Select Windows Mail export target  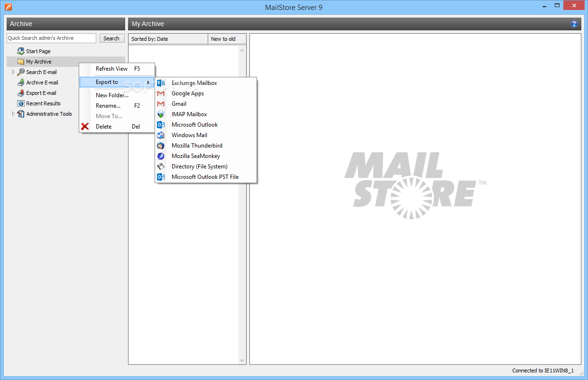click(x=206, y=135)
